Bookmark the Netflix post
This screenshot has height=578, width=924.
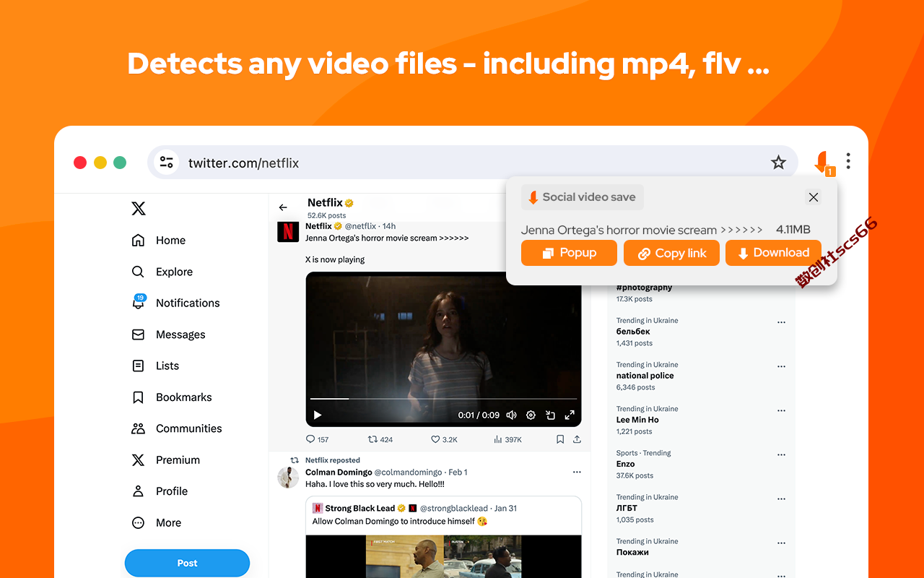560,439
